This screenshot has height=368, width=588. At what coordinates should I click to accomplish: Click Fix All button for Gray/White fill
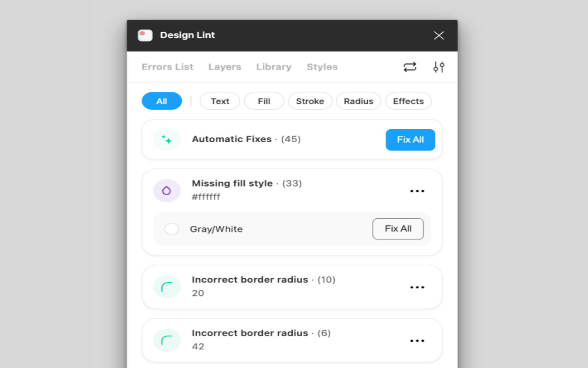[398, 229]
